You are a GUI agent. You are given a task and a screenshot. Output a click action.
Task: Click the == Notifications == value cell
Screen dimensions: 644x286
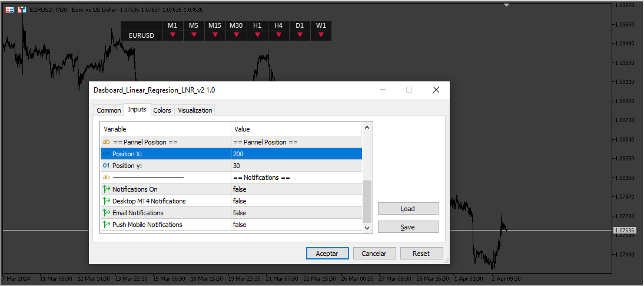[296, 177]
